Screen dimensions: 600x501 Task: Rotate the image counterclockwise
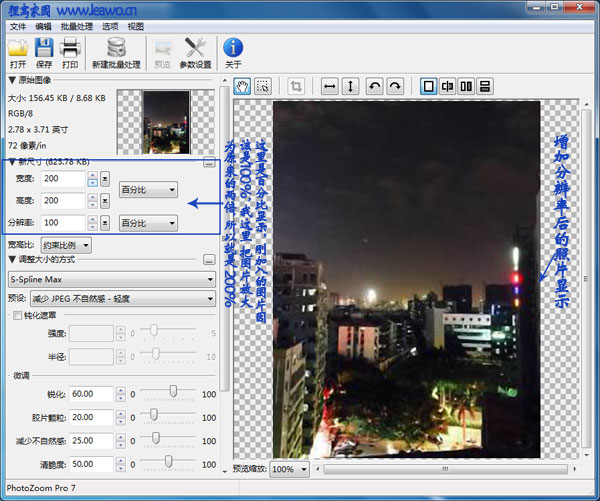[x=375, y=86]
